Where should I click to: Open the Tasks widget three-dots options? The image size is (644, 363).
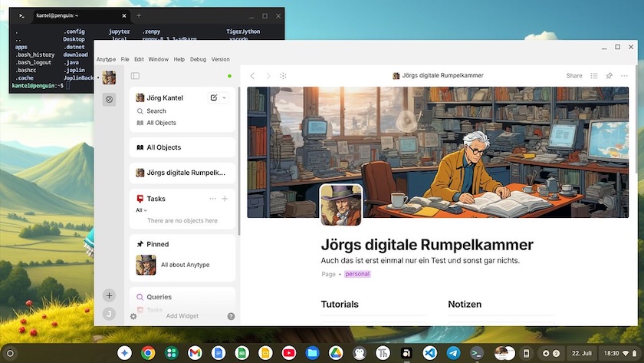tap(212, 199)
